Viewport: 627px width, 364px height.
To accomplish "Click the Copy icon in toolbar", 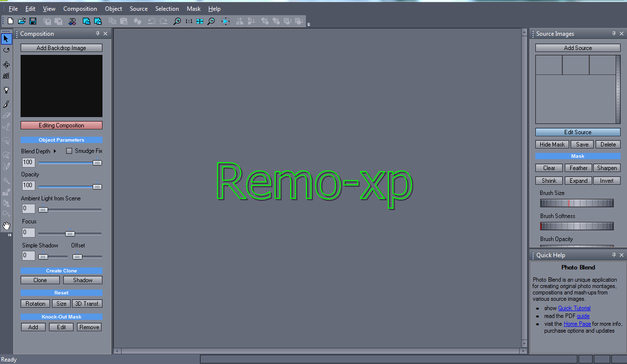I will click(x=112, y=21).
